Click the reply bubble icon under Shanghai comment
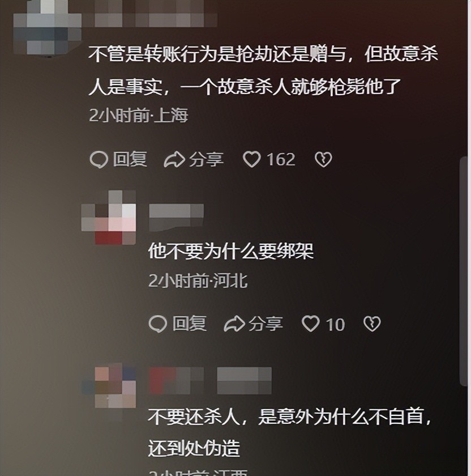The width and height of the screenshot is (471, 476). [99, 159]
